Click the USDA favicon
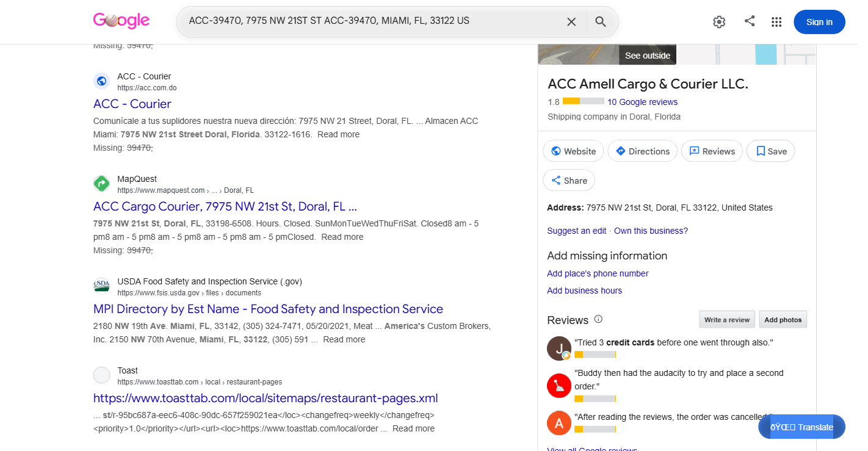Screen dimensions: 868x451 pos(101,286)
